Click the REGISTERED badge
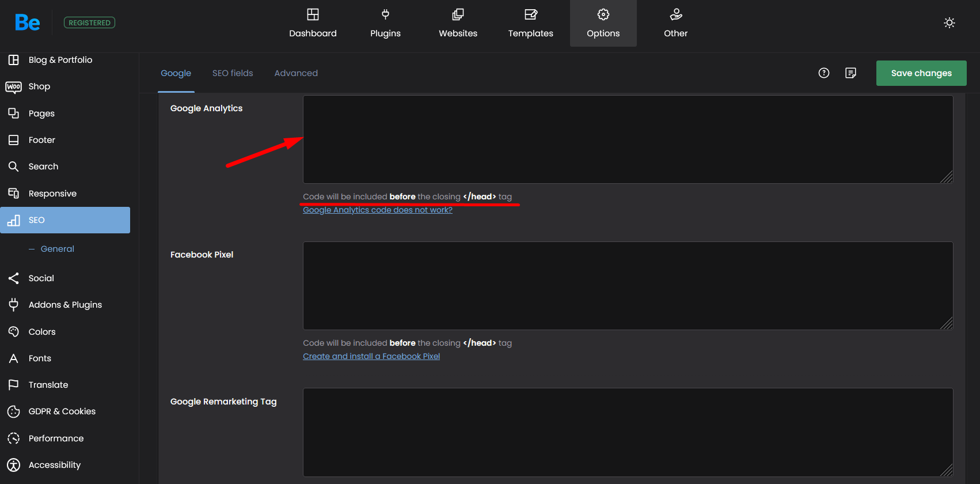 tap(89, 22)
